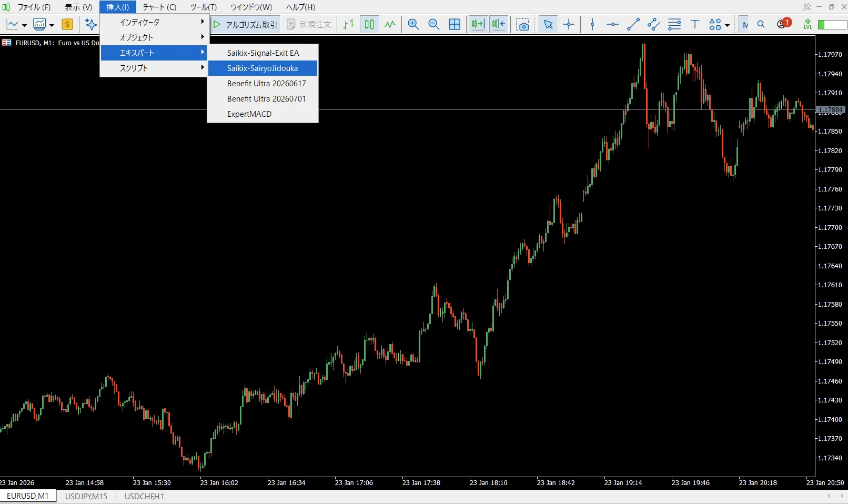Image resolution: width=848 pixels, height=504 pixels.
Task: Click the gold dollar sign icon
Action: [x=67, y=24]
